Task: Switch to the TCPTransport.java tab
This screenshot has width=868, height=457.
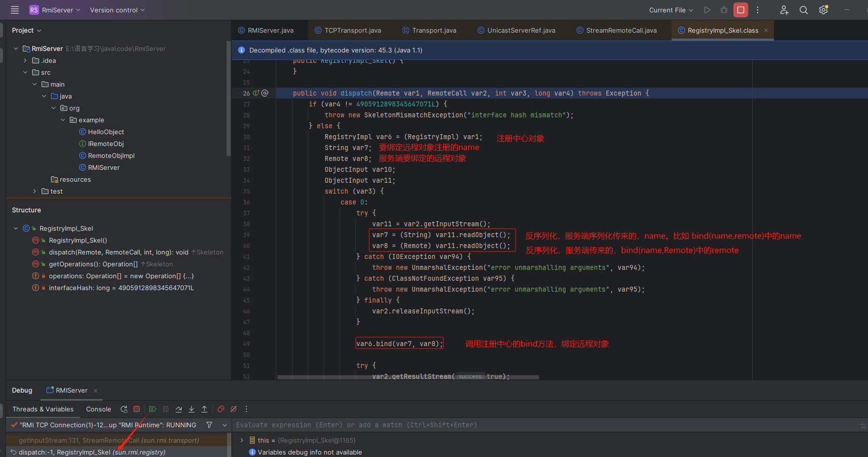Action: point(352,30)
